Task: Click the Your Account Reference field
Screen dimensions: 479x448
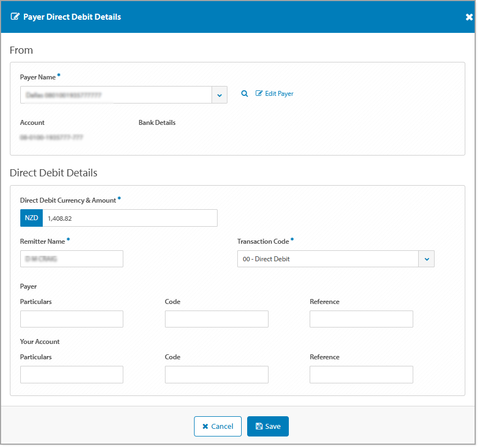Action: (361, 374)
